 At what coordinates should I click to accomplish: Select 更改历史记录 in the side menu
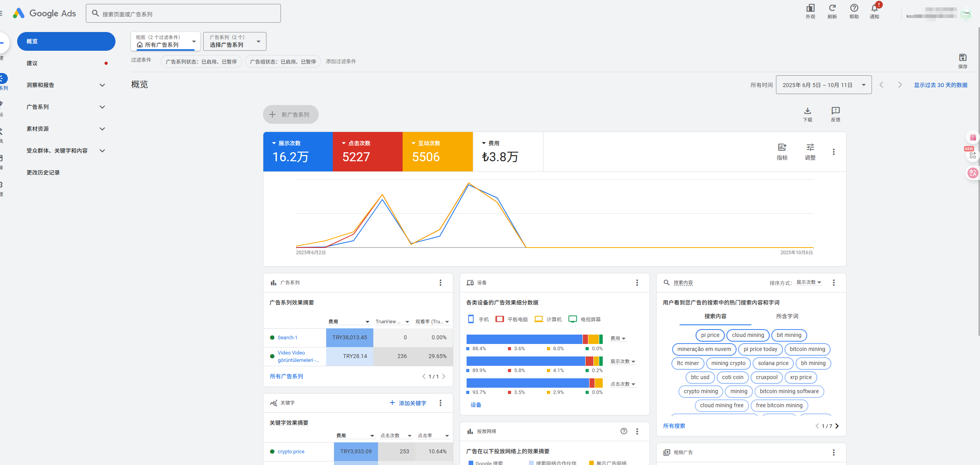coord(43,173)
